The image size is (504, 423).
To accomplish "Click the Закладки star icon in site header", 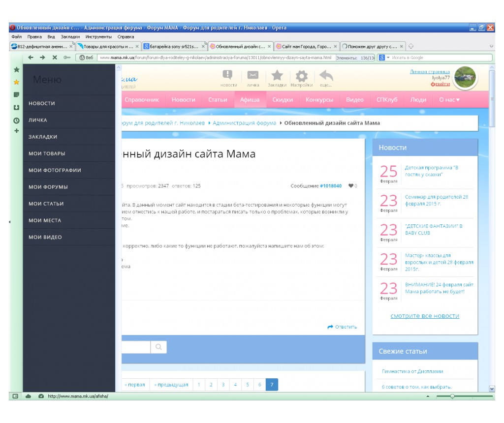I will click(x=277, y=75).
